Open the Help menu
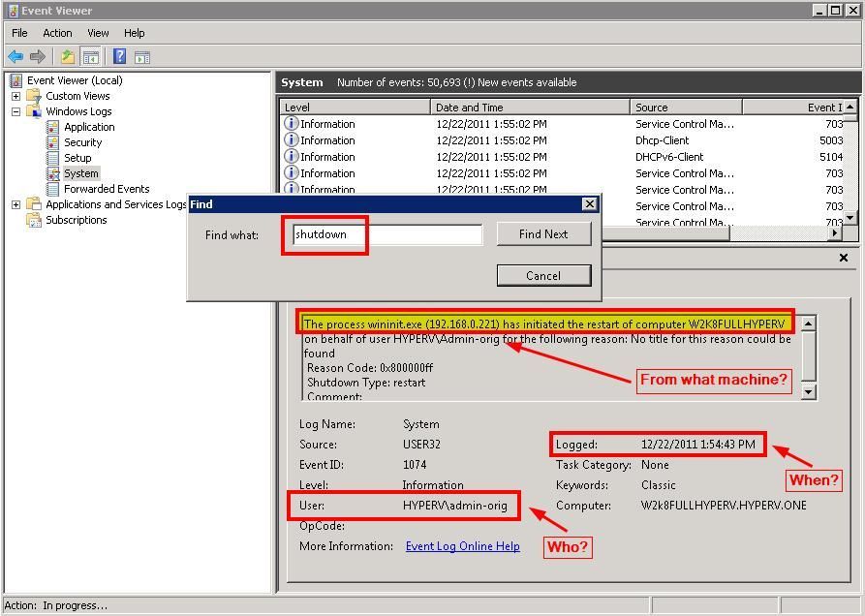 pyautogui.click(x=134, y=33)
